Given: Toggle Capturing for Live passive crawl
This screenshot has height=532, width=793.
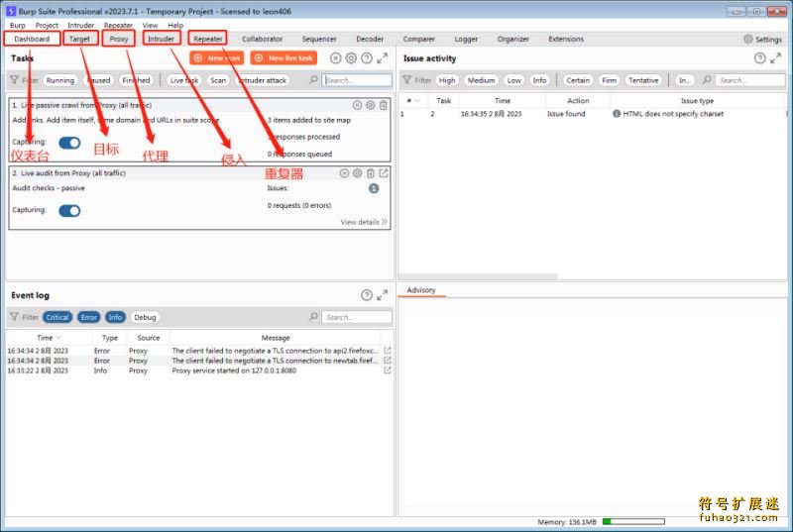Looking at the screenshot, I should 69,143.
